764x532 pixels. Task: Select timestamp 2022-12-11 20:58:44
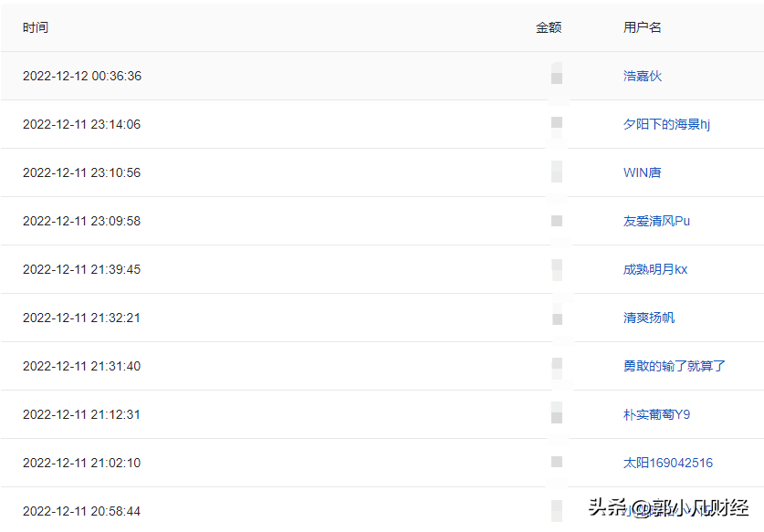[x=81, y=511]
